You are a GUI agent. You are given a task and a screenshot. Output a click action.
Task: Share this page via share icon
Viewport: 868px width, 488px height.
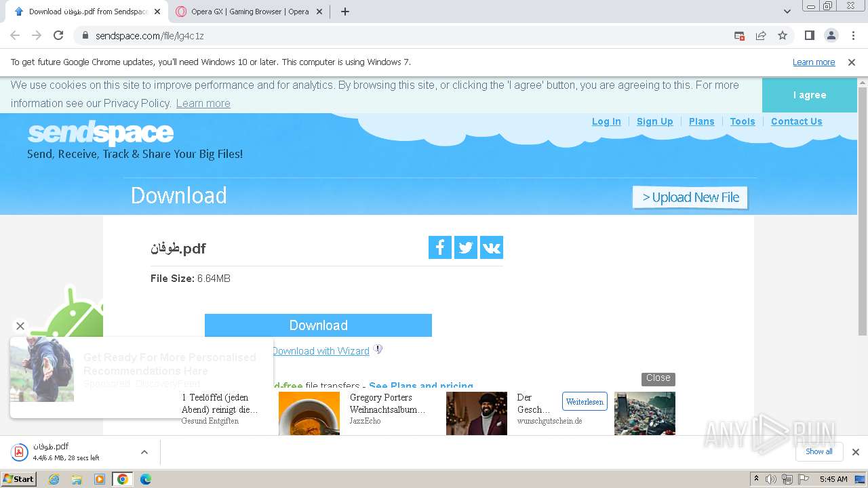click(761, 36)
